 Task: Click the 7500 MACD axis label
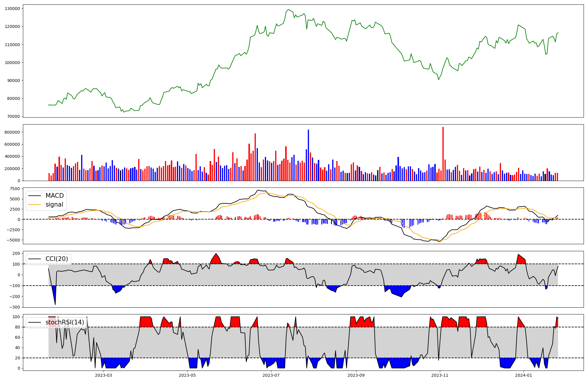click(x=15, y=189)
